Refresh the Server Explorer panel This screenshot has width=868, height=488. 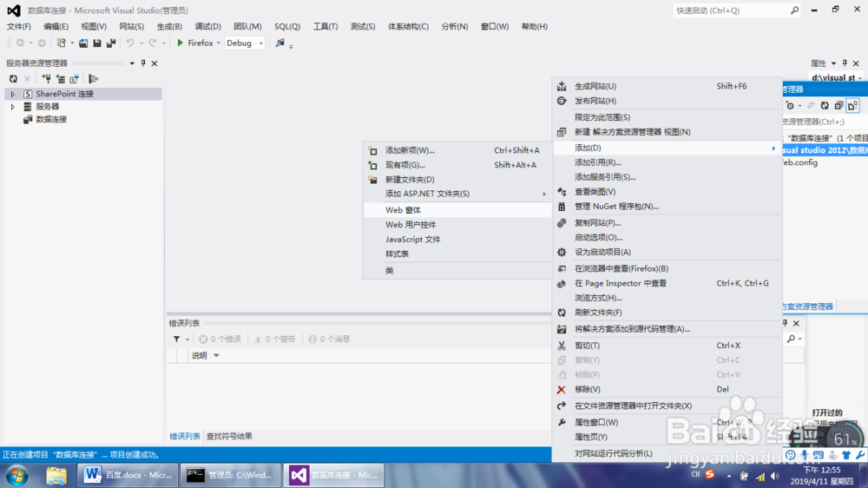(13, 79)
